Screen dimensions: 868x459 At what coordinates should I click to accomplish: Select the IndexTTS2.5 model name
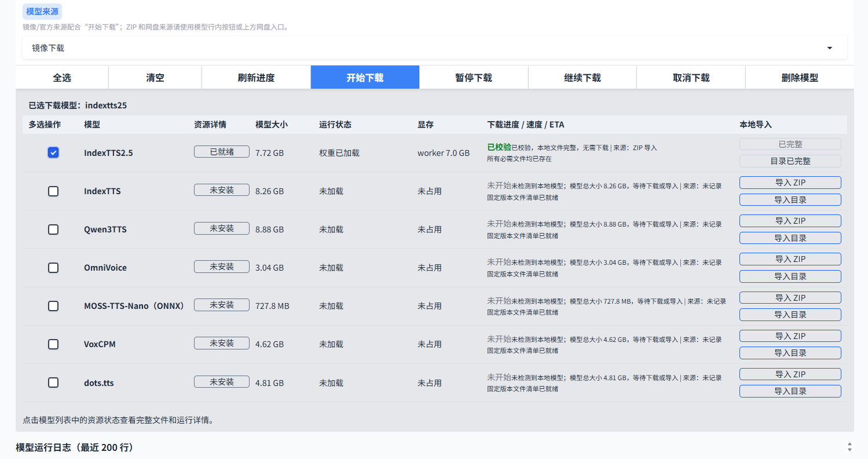[x=108, y=153]
